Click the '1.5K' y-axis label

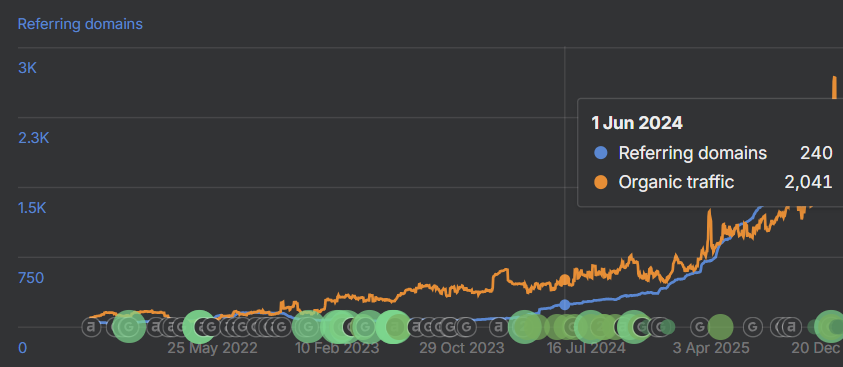click(x=32, y=208)
